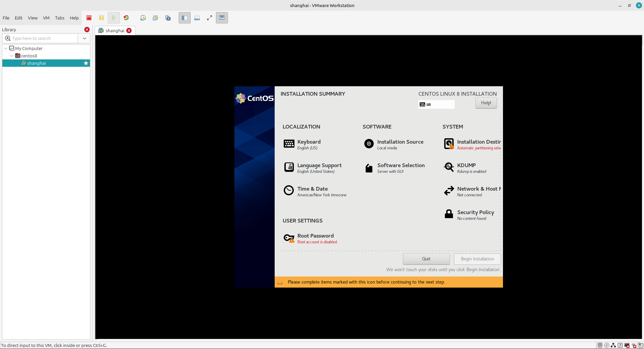Click the Library search field

point(40,38)
